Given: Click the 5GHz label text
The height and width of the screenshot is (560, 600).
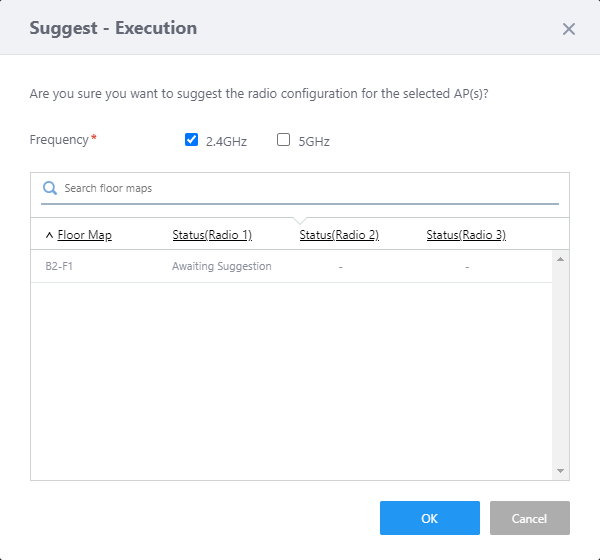Looking at the screenshot, I should [314, 141].
